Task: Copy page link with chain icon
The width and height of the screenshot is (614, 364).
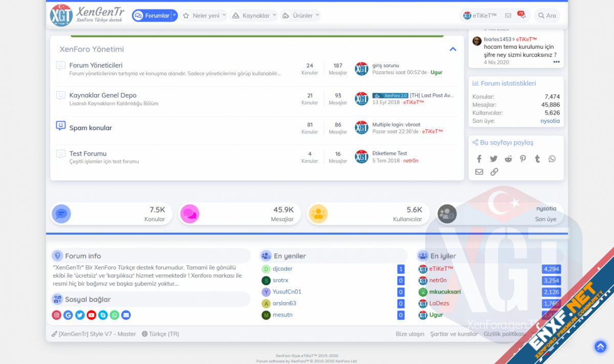Action: point(494,172)
